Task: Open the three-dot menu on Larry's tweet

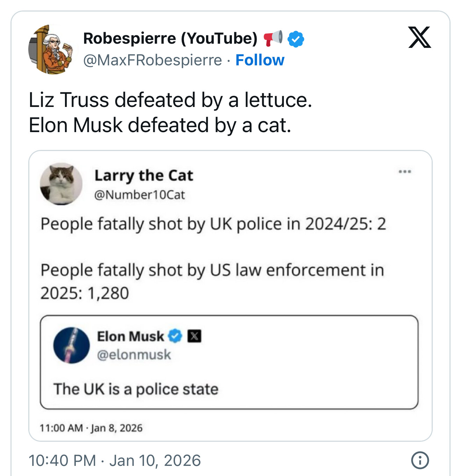Action: pos(405,172)
